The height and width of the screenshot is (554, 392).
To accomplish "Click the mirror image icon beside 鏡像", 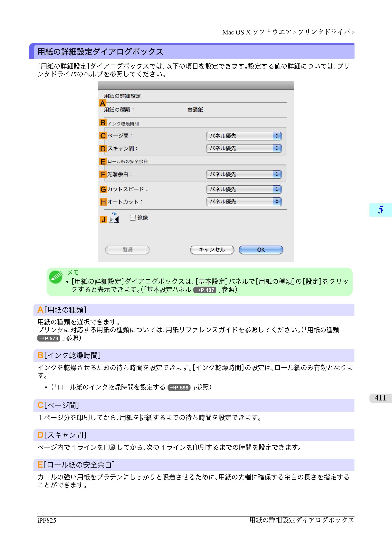I will pyautogui.click(x=114, y=218).
